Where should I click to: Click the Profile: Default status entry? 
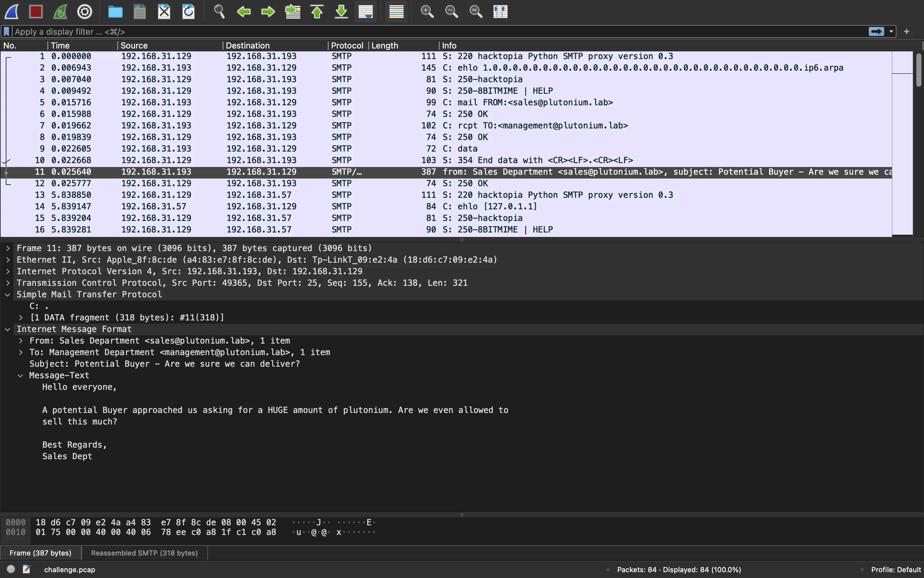(x=896, y=570)
